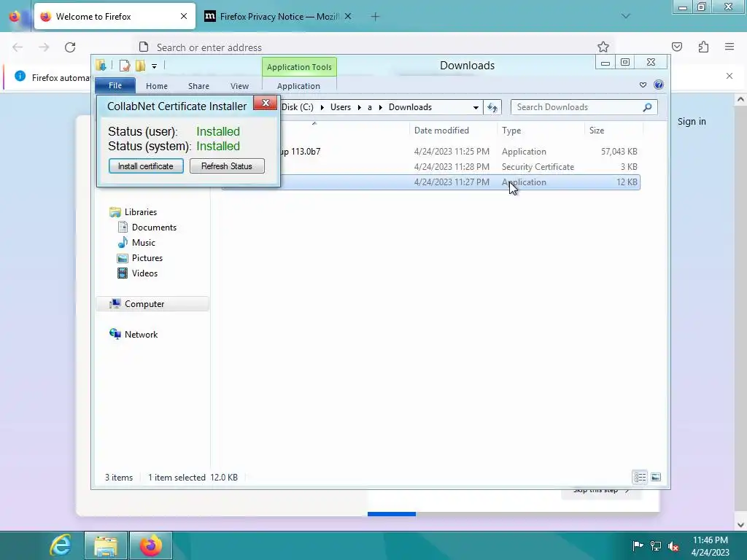Open File Explorer taskbar button
The width and height of the screenshot is (747, 560).
click(106, 545)
